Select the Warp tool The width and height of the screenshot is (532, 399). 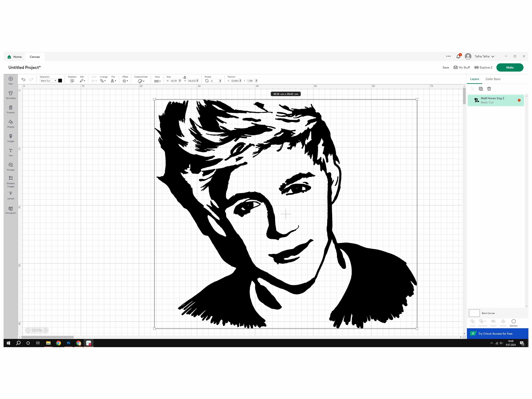tap(157, 81)
